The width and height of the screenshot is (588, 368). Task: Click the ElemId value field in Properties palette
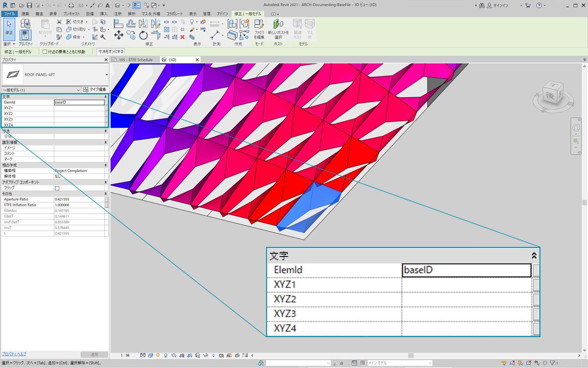pos(79,102)
